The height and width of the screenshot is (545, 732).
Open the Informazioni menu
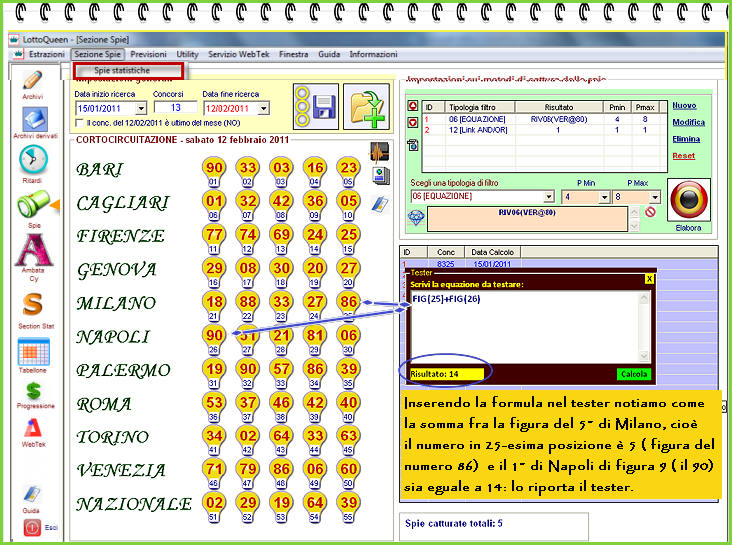tap(373, 54)
